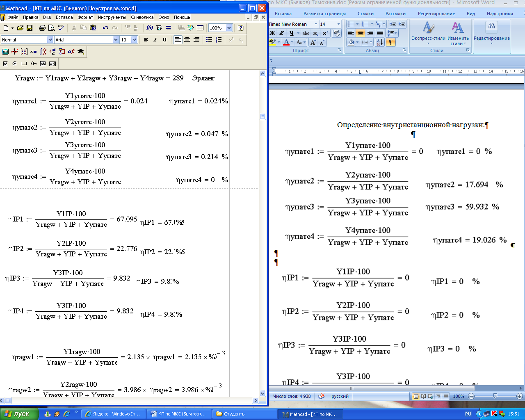Clear formatting in Word Font group
Screen dimensions: 525x420
point(336,33)
